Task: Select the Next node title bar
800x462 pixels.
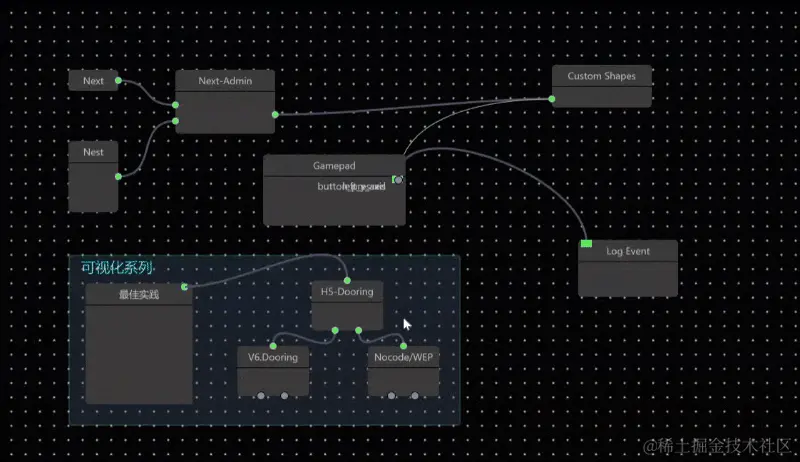Action: [x=93, y=81]
